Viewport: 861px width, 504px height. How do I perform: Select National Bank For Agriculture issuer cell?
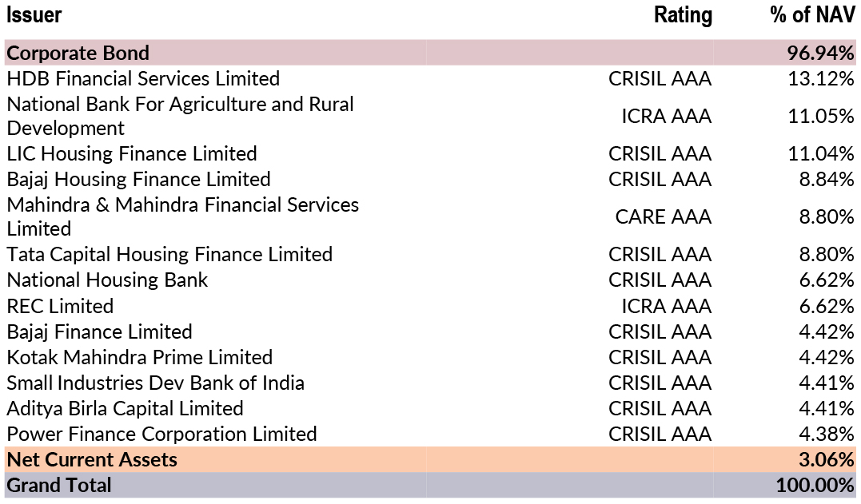pos(180,116)
